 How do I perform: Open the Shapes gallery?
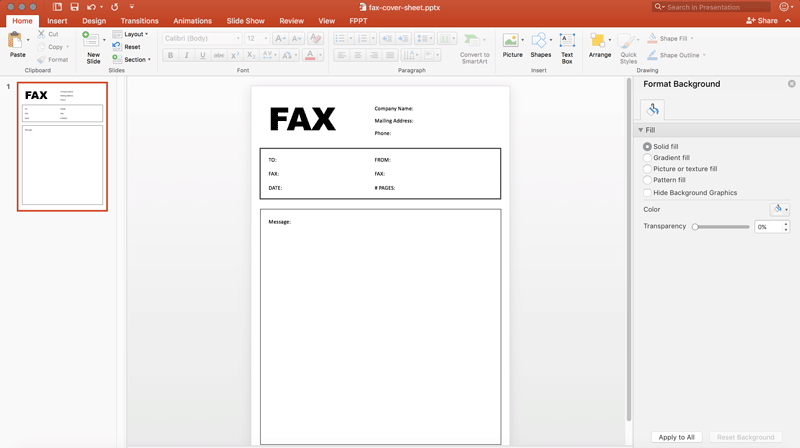tap(540, 42)
